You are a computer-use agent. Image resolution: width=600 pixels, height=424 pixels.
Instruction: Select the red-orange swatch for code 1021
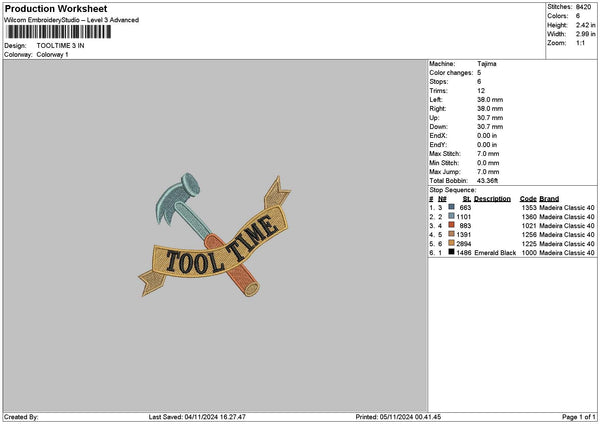452,225
